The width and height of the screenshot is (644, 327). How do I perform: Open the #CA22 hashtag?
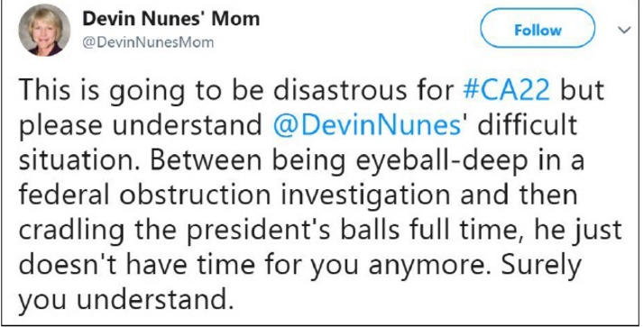click(506, 89)
